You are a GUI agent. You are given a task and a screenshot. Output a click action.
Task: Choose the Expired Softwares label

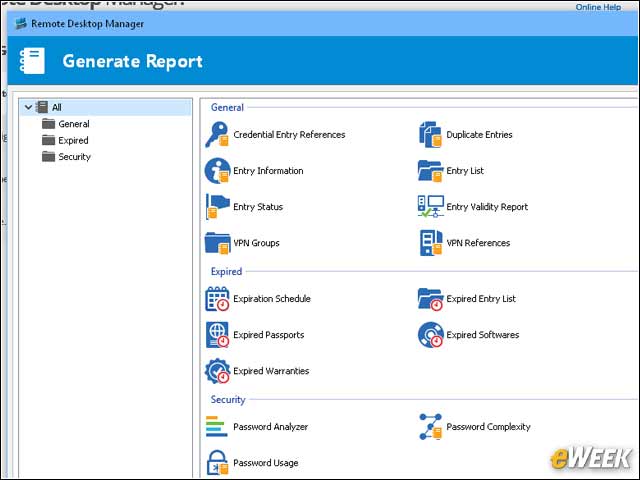pos(482,335)
